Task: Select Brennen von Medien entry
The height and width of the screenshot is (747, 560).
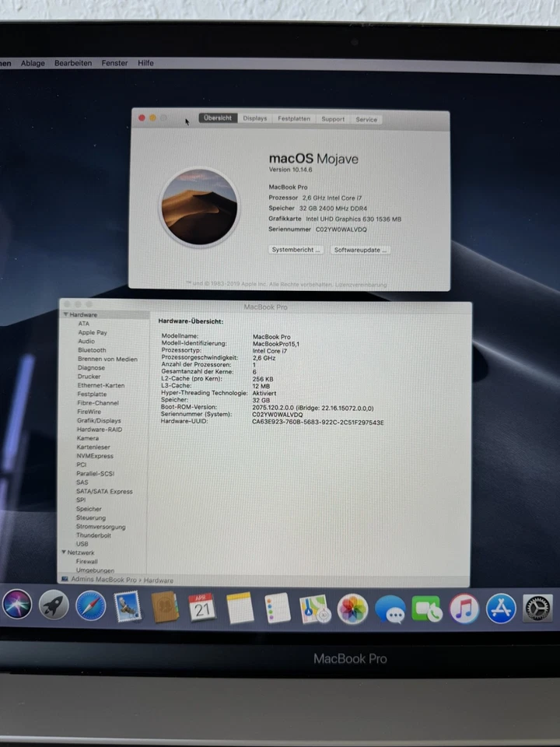Action: (107, 359)
